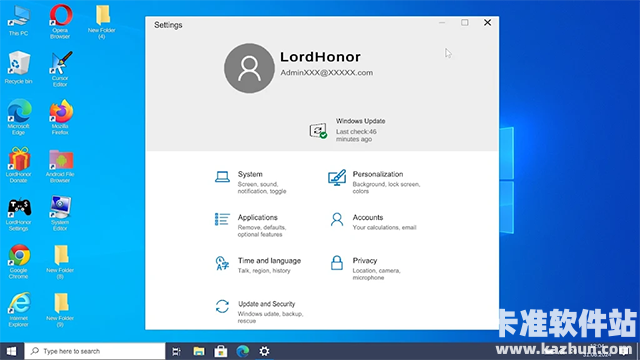Open New Folder (9) on desktop
Screen dimensions: 640x360
tap(60, 309)
